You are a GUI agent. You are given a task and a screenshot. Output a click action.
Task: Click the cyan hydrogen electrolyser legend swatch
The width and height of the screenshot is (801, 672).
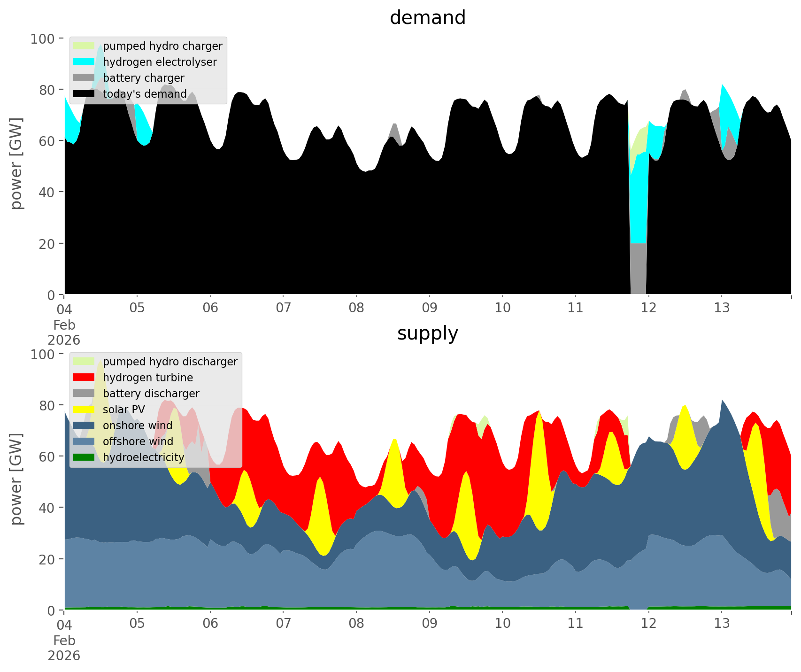point(84,62)
